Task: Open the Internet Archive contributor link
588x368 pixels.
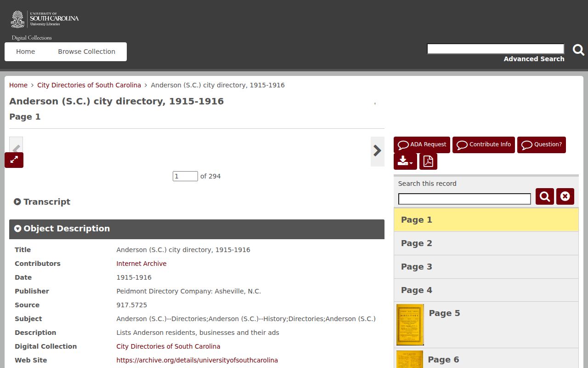Action: tap(141, 264)
